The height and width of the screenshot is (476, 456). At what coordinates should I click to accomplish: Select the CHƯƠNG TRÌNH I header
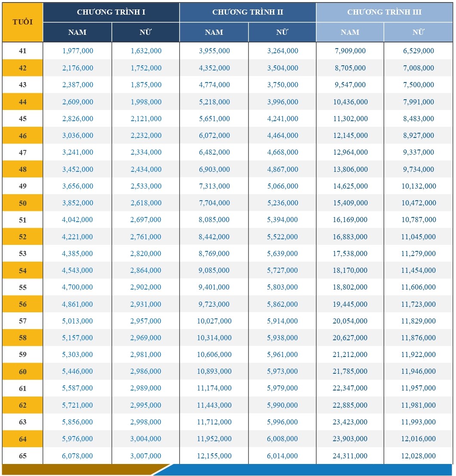111,12
